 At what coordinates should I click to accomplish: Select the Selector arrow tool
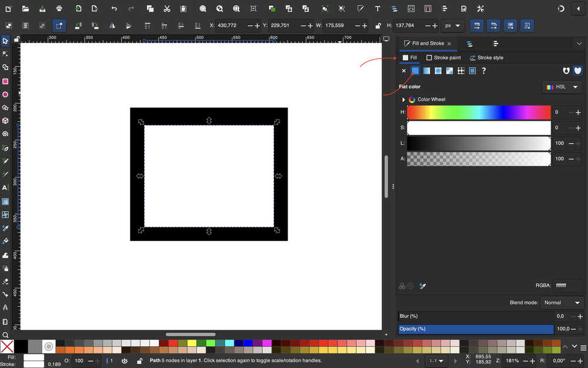point(5,41)
